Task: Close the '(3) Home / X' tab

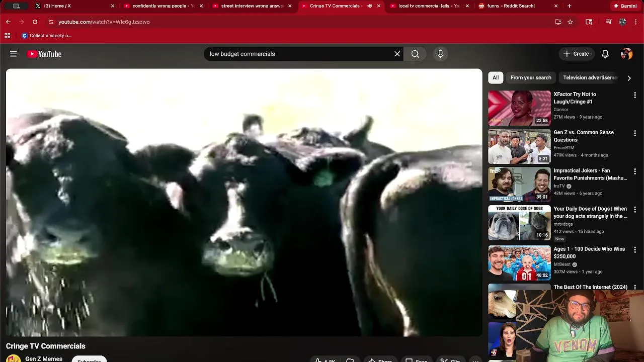Action: [x=112, y=6]
